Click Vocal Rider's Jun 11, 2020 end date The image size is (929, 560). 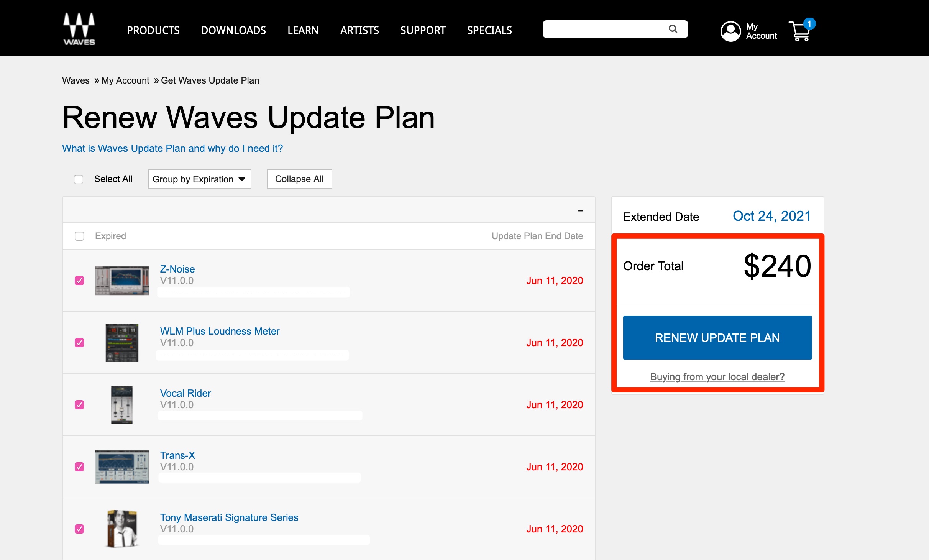click(555, 405)
